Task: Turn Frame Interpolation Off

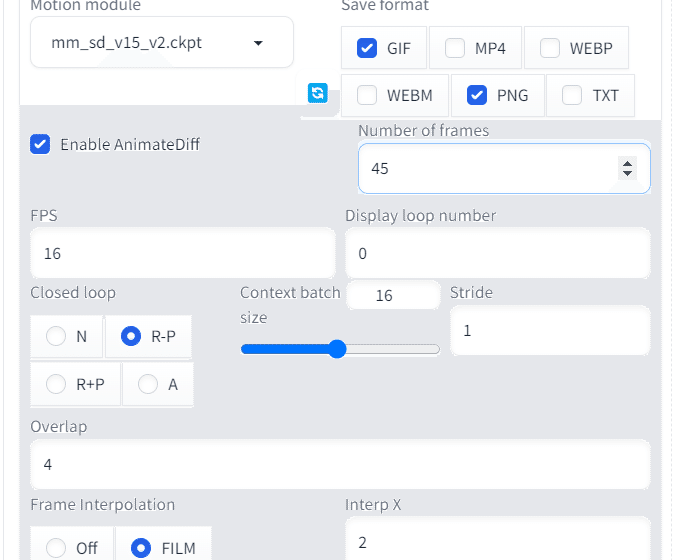Action: (x=57, y=548)
